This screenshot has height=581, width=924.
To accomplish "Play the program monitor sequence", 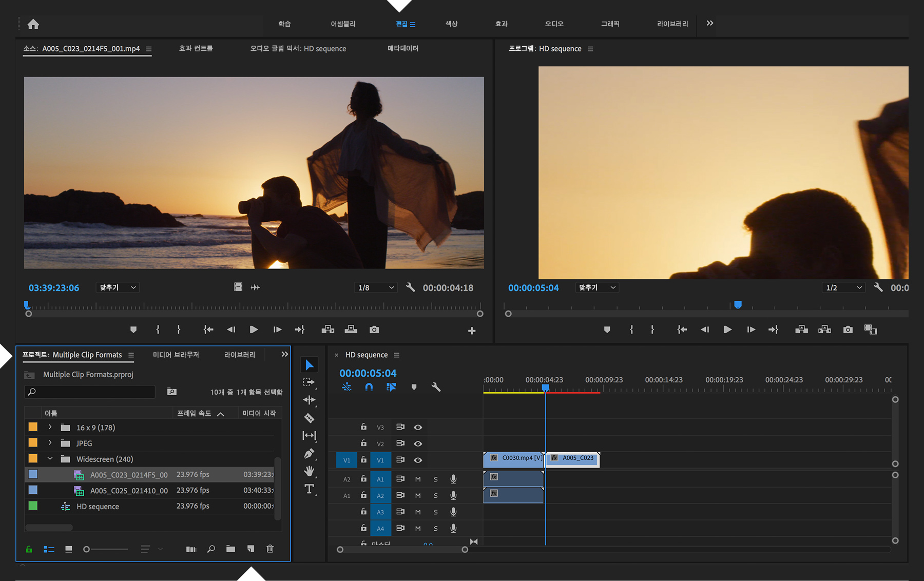I will pos(727,330).
